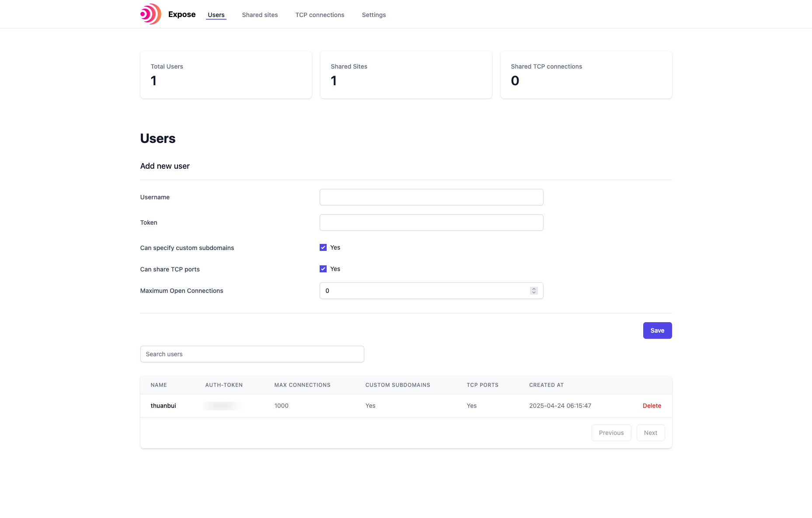
Task: Open the Settings tab
Action: [373, 15]
